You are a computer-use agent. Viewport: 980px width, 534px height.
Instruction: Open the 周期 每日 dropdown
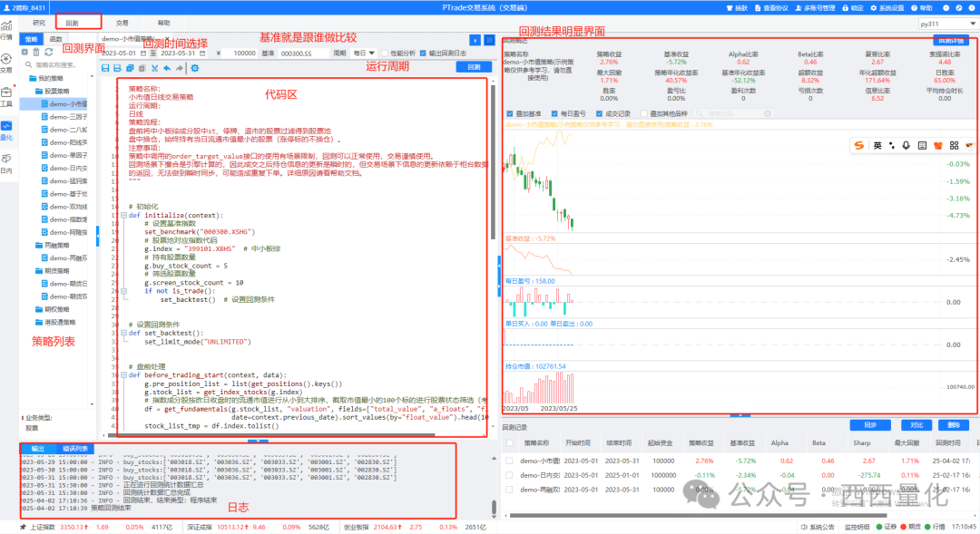tap(363, 53)
